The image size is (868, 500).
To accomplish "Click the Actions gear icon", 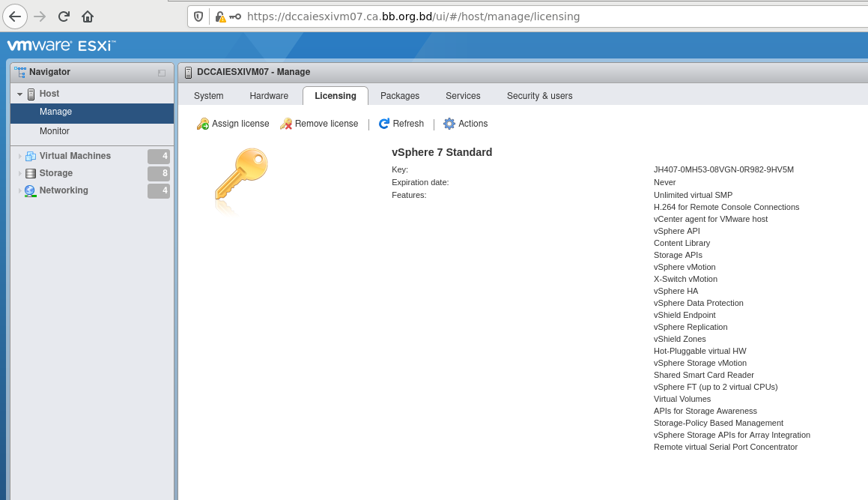I will 449,124.
